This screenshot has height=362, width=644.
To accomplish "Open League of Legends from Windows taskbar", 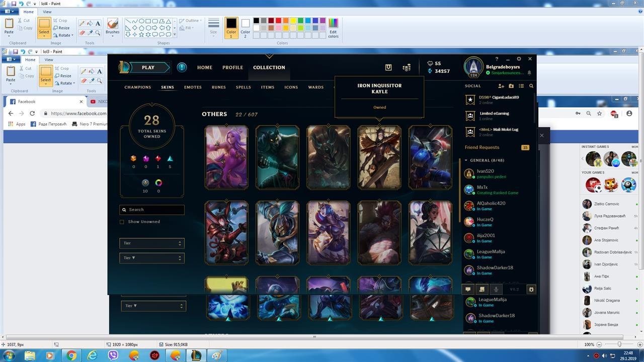I will (x=196, y=355).
